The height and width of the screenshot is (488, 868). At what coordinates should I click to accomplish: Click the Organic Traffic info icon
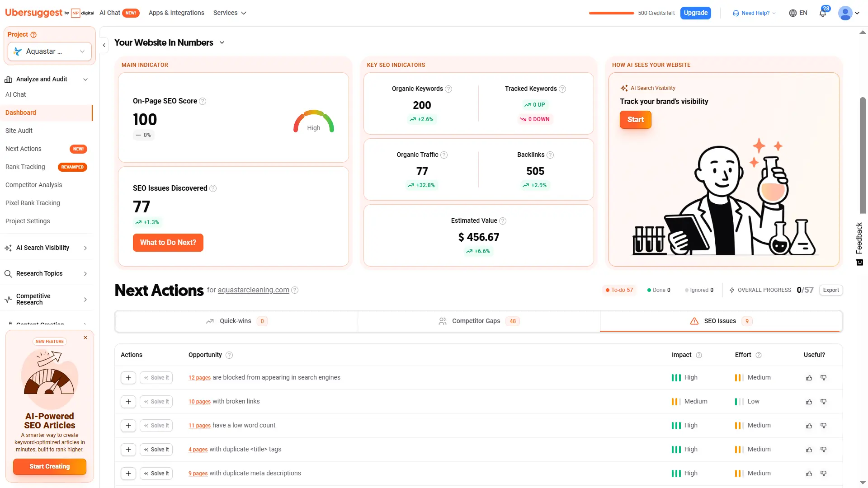tap(444, 155)
